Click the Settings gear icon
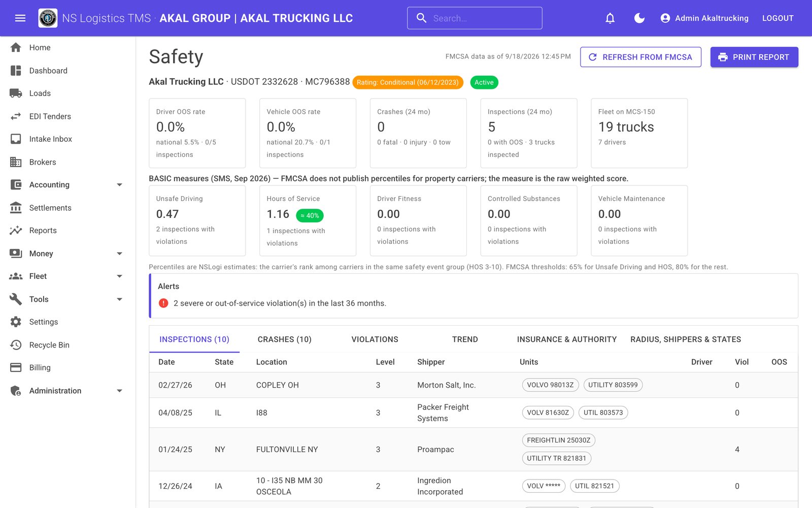This screenshot has width=812, height=508. click(x=16, y=322)
